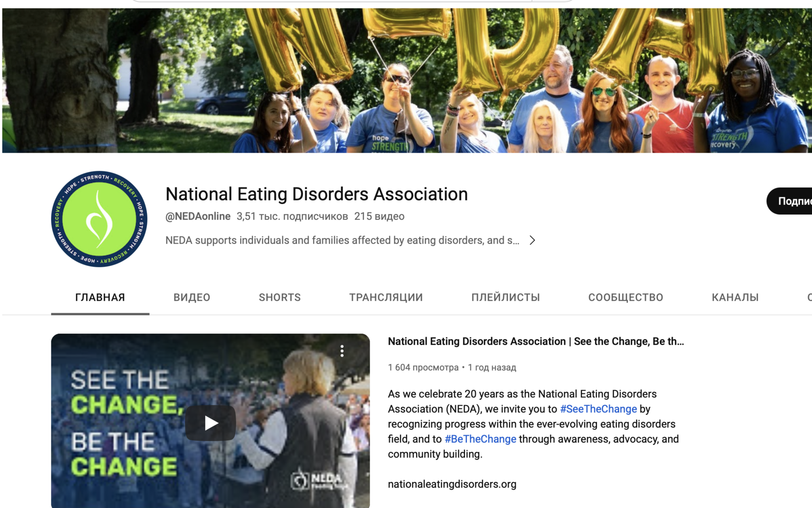Click the featured video title link
Viewport: 812px width, 508px height.
pos(536,341)
